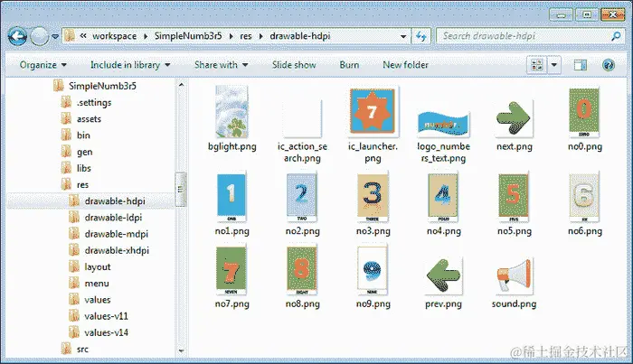Image resolution: width=633 pixels, height=364 pixels.
Task: Select the no0.png image
Action: pyautogui.click(x=584, y=113)
